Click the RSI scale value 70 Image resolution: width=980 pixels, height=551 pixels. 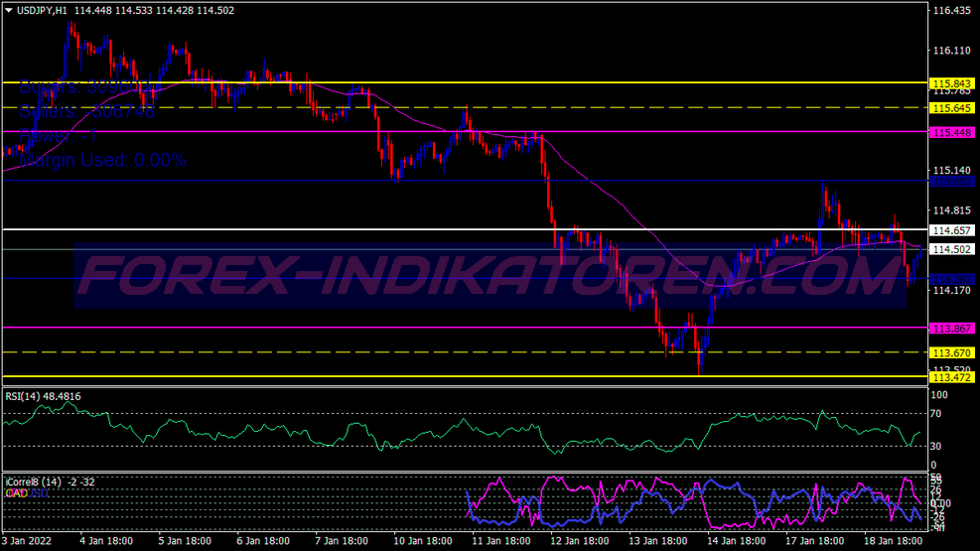[x=935, y=414]
